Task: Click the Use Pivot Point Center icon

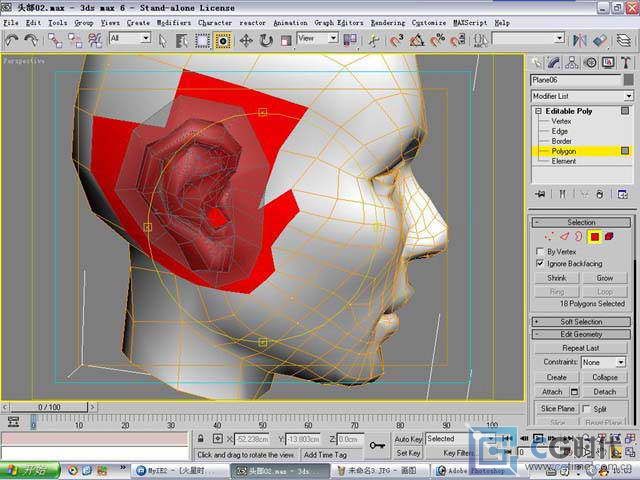Action: pyautogui.click(x=350, y=40)
